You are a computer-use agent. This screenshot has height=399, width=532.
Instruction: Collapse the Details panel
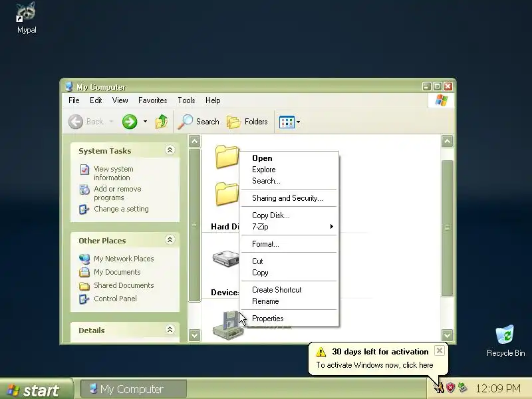tap(170, 329)
